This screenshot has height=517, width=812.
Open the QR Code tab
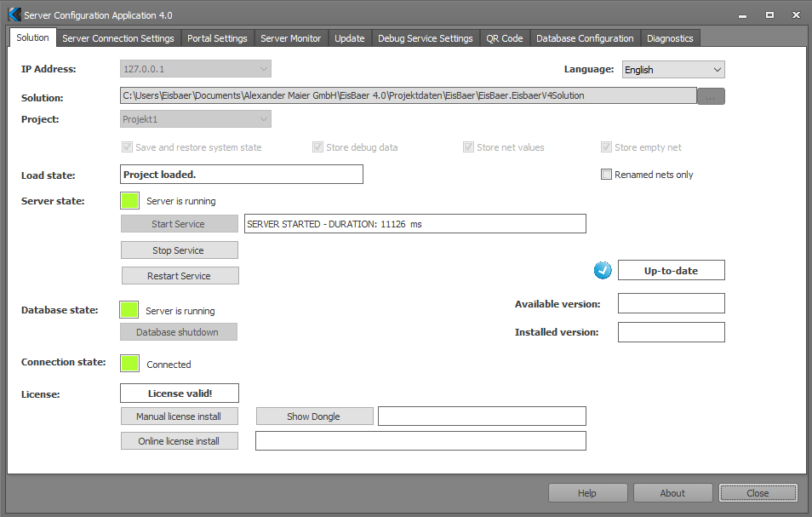pos(505,38)
